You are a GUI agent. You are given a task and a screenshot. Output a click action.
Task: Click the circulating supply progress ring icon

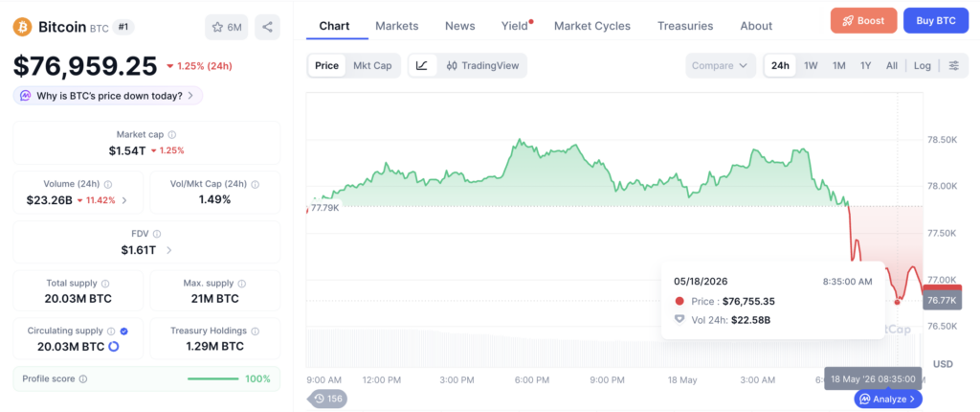114,346
